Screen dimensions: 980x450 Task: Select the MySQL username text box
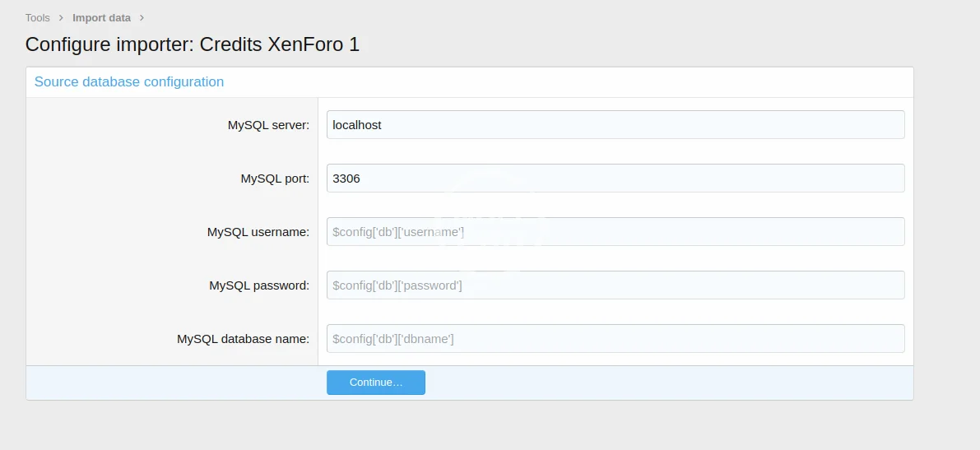pyautogui.click(x=615, y=232)
